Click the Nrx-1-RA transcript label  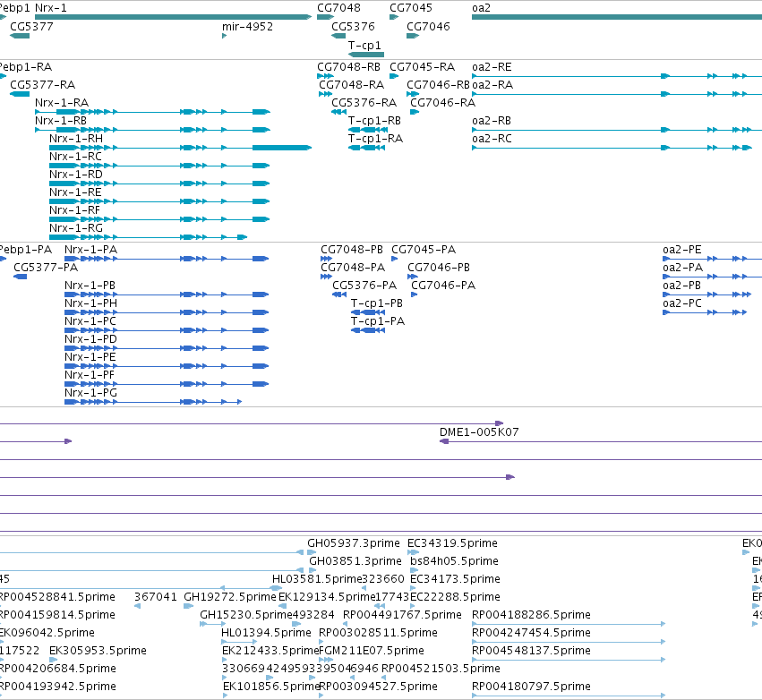[62, 103]
